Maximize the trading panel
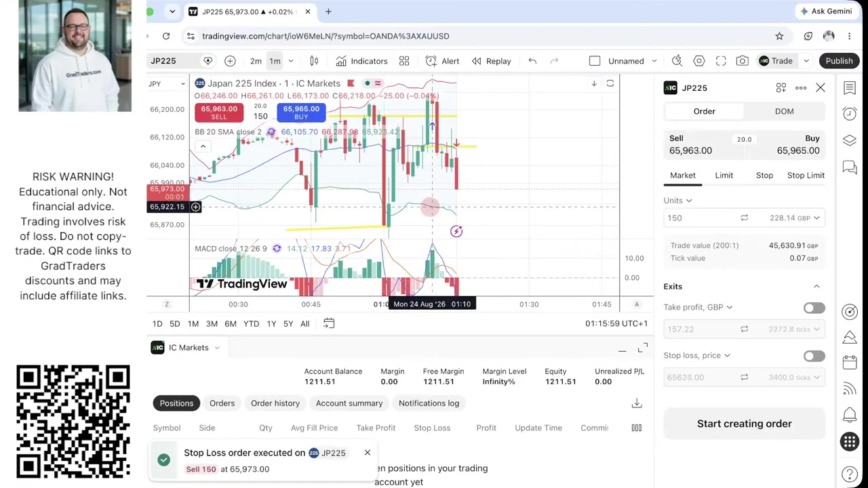 tap(643, 348)
